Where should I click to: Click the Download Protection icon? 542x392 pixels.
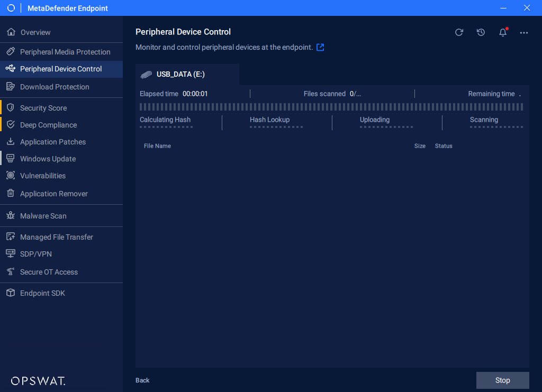11,87
